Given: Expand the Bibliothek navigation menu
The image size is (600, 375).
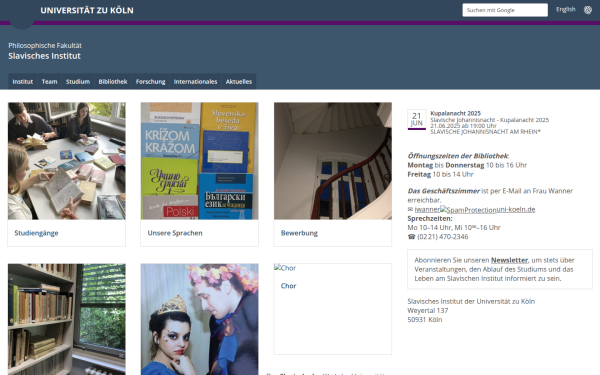Looking at the screenshot, I should pos(113,82).
